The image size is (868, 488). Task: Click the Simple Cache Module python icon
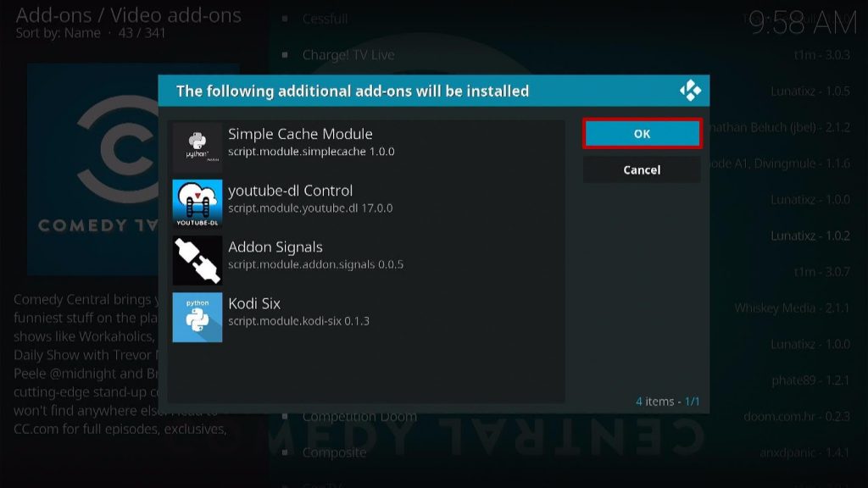[x=197, y=147]
